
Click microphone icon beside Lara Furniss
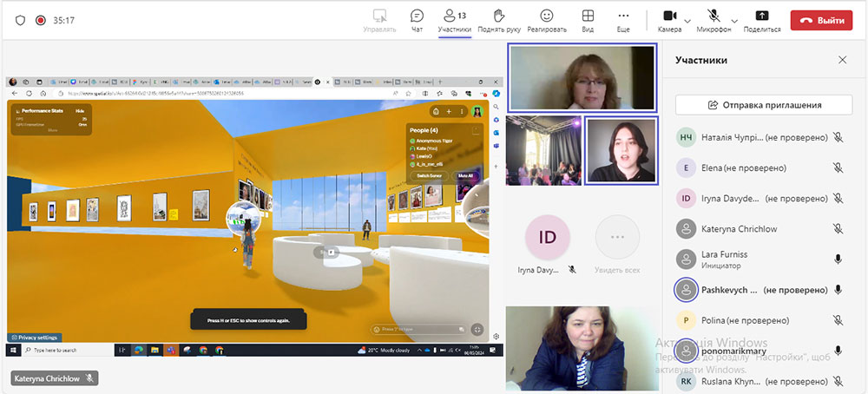point(838,259)
